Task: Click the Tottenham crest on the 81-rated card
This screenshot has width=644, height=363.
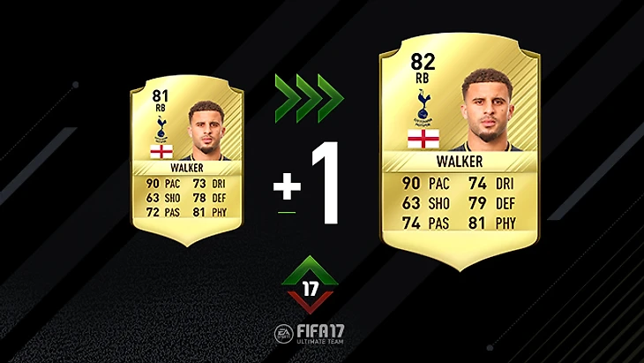Action: [x=161, y=129]
